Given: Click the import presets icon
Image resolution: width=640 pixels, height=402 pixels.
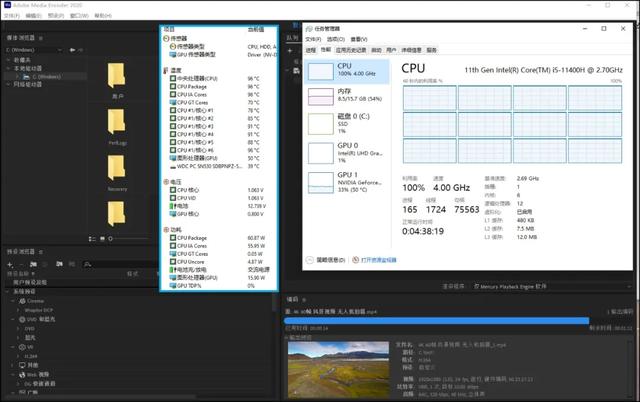Looking at the screenshot, I should pos(59,264).
